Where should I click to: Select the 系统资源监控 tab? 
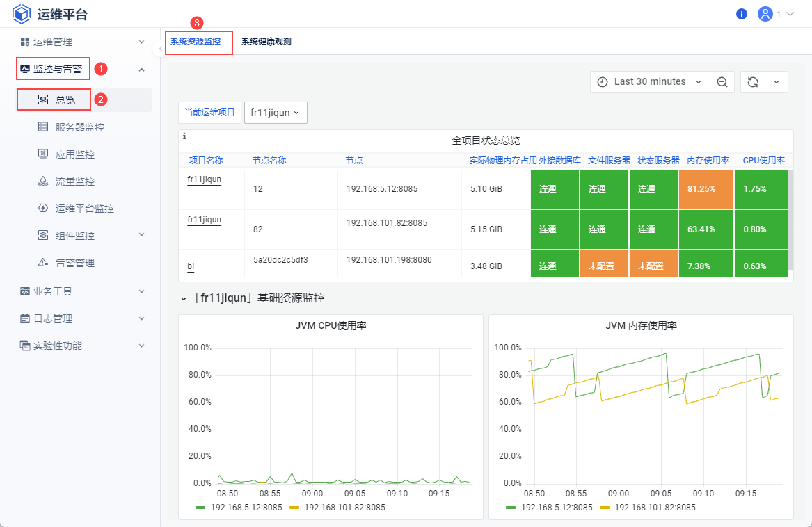click(196, 42)
